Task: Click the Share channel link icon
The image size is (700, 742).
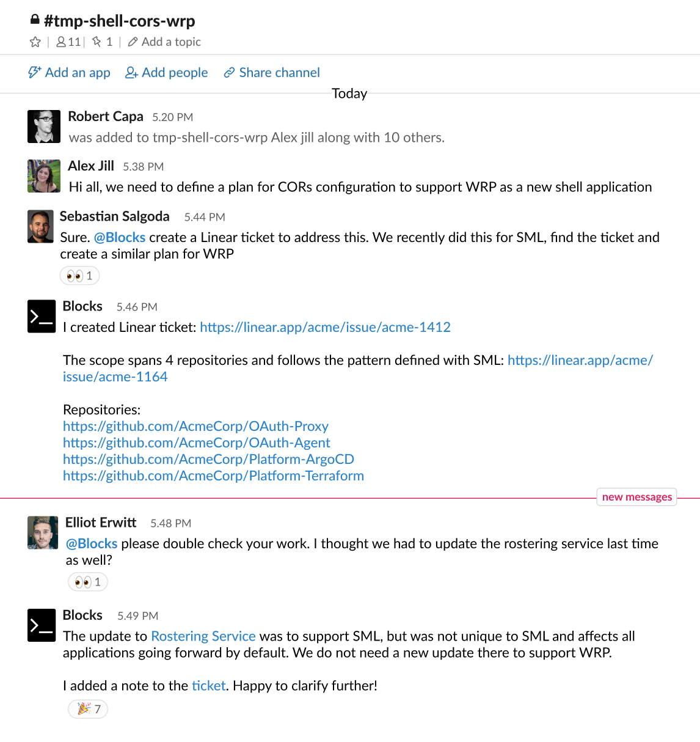Action: (230, 72)
